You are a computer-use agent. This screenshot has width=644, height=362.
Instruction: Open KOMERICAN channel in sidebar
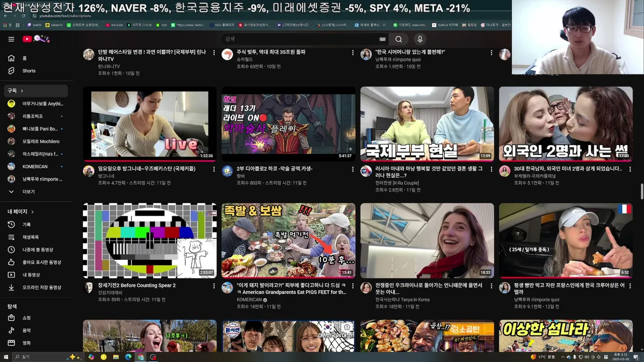(36, 166)
